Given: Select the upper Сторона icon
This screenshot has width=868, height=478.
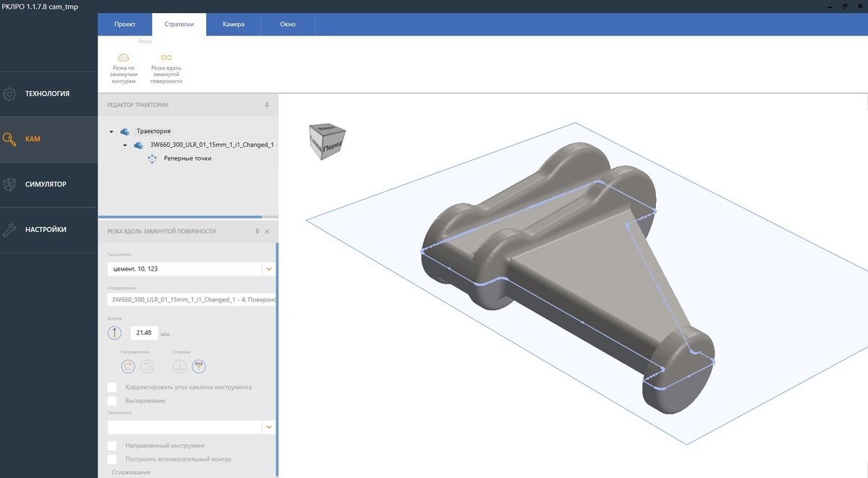Looking at the screenshot, I should click(x=199, y=367).
